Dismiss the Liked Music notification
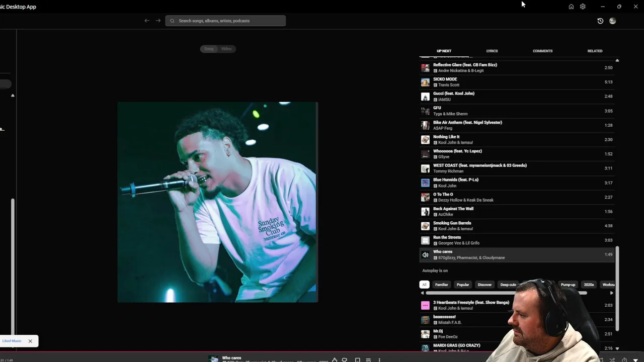Image resolution: width=644 pixels, height=362 pixels. pos(30,341)
